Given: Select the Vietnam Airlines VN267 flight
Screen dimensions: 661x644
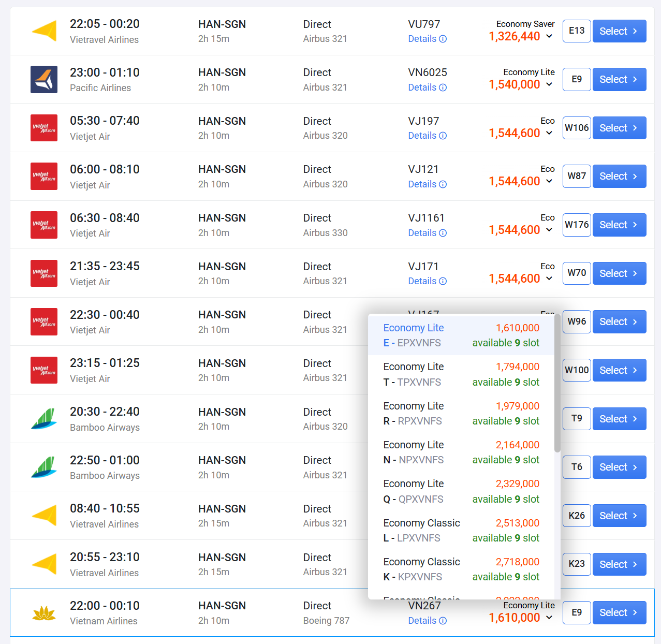Looking at the screenshot, I should 619,612.
